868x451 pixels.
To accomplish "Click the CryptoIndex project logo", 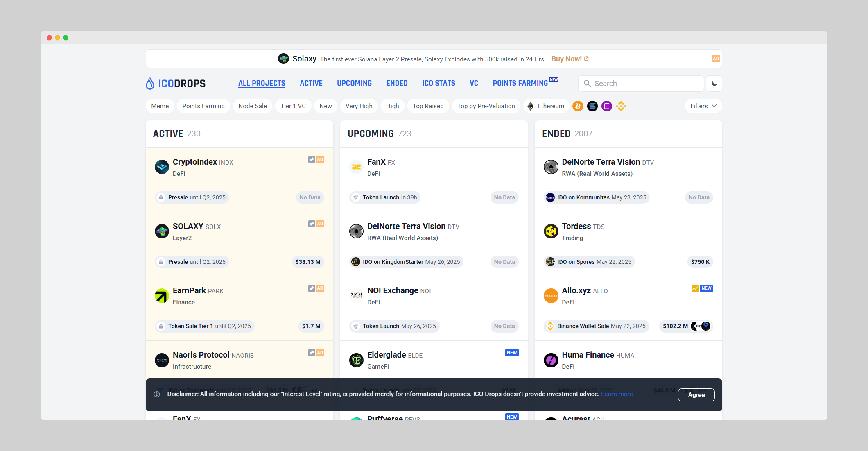I will click(162, 167).
